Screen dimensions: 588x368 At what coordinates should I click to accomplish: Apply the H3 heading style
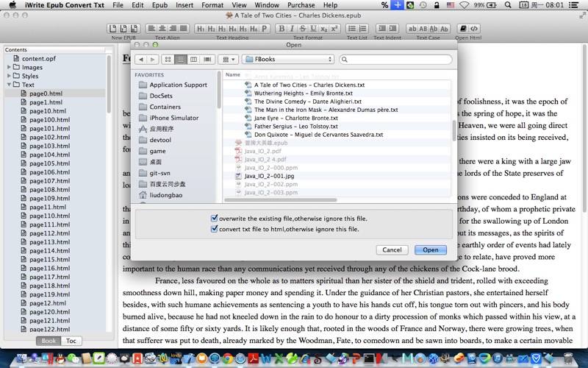coord(222,29)
